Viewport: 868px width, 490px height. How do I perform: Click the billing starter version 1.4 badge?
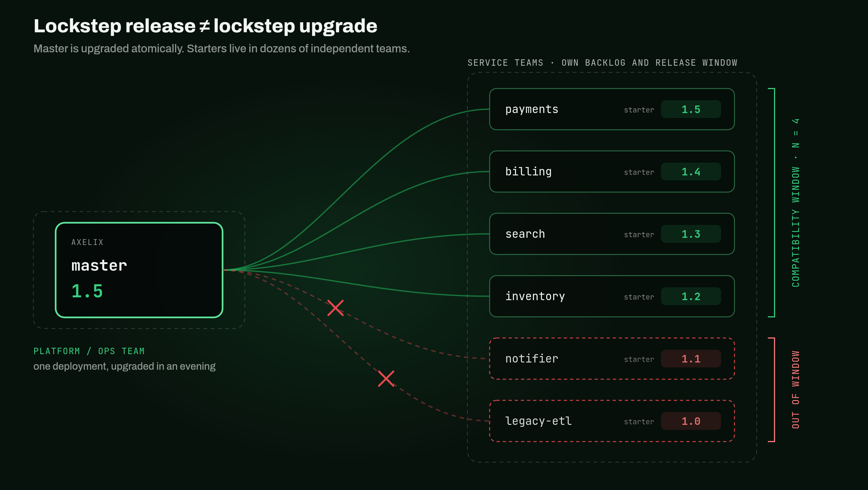[691, 172]
